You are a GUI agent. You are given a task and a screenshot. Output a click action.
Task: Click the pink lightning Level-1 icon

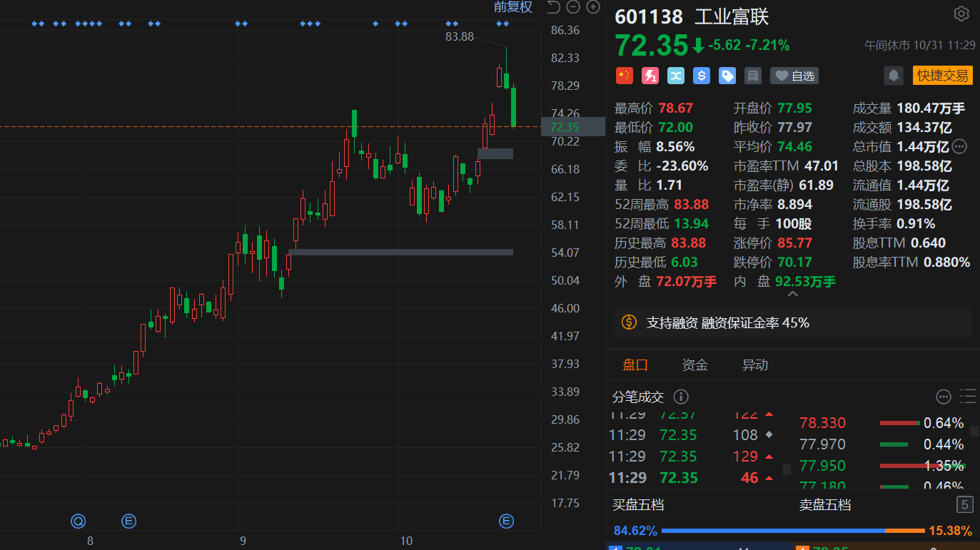pos(650,76)
